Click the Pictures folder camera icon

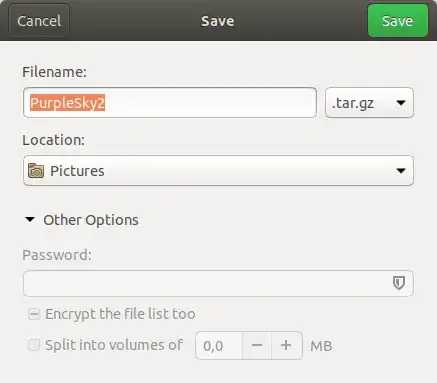36,171
